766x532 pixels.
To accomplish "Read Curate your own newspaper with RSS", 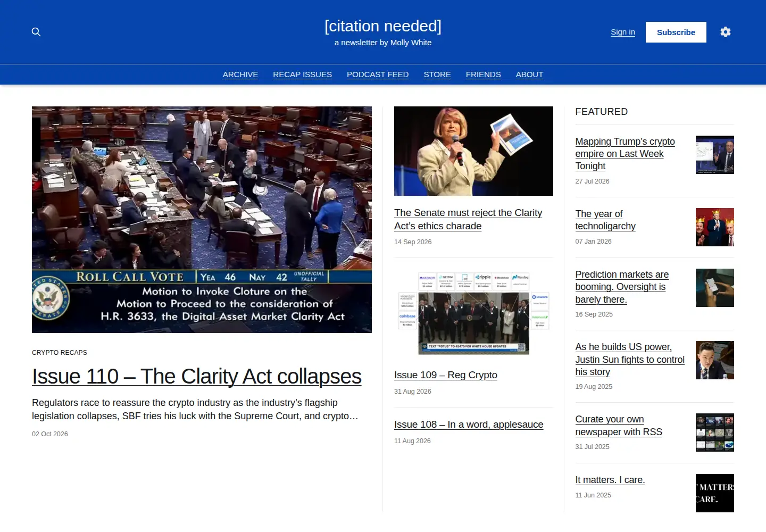I will point(619,426).
